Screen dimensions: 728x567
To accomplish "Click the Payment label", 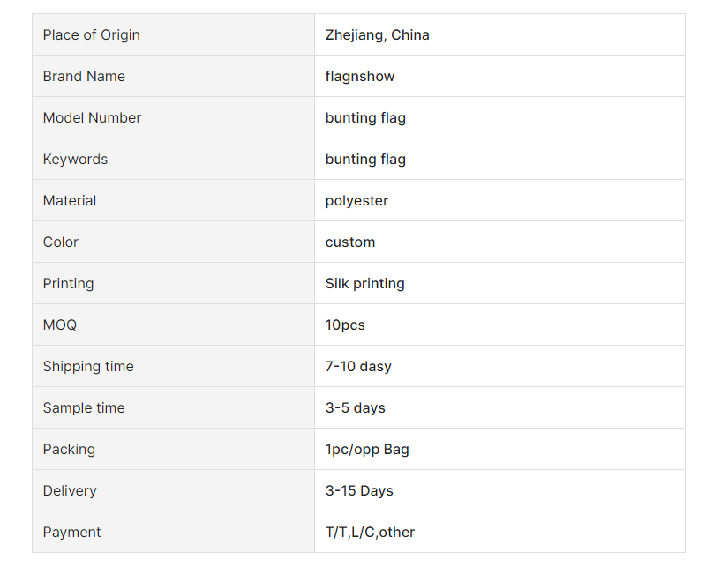I will [x=72, y=533].
